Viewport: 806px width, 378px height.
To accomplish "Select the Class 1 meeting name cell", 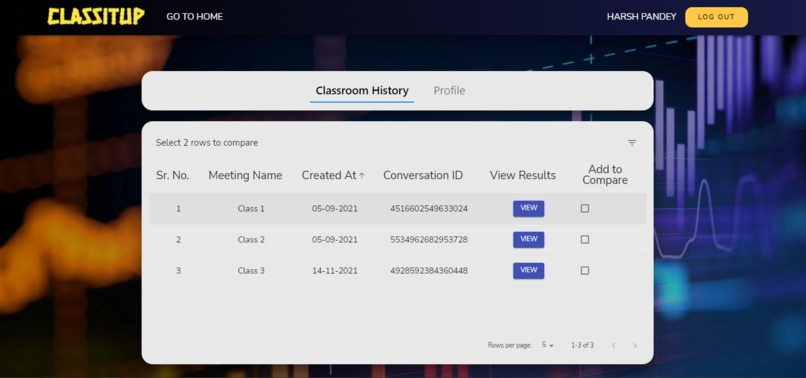I will coord(251,209).
